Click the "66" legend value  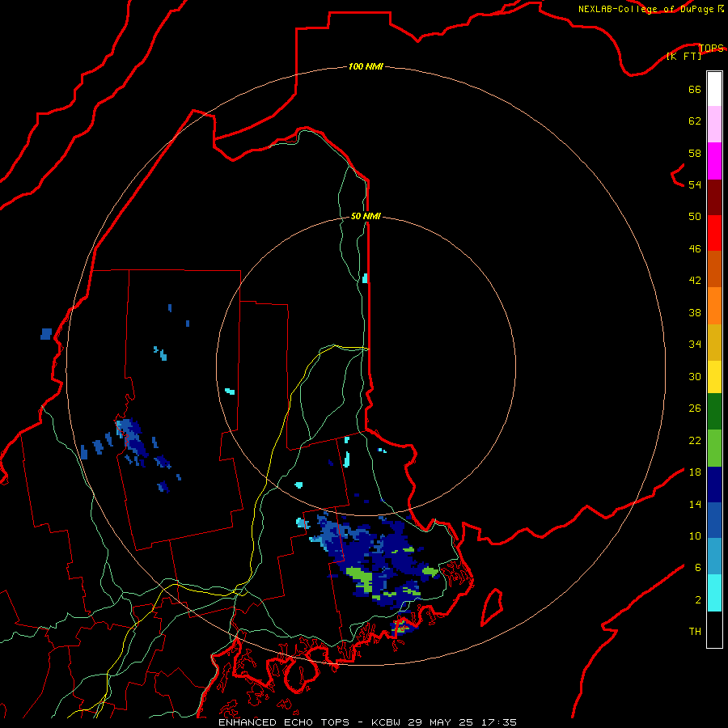tap(695, 89)
